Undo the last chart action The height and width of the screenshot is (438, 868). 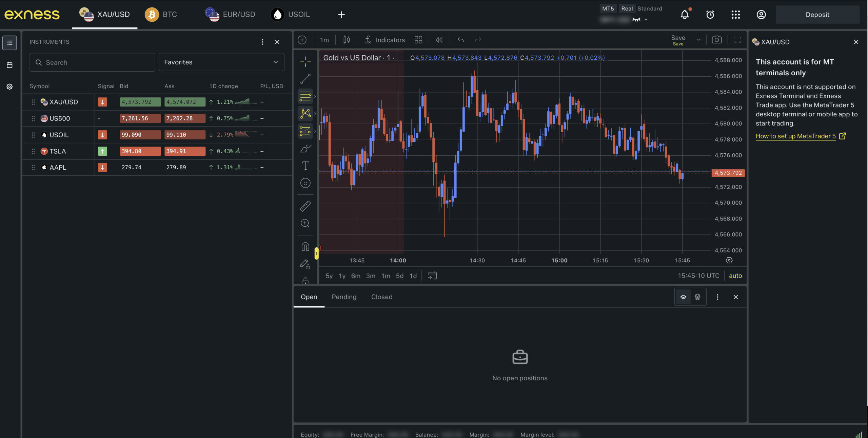pyautogui.click(x=460, y=40)
